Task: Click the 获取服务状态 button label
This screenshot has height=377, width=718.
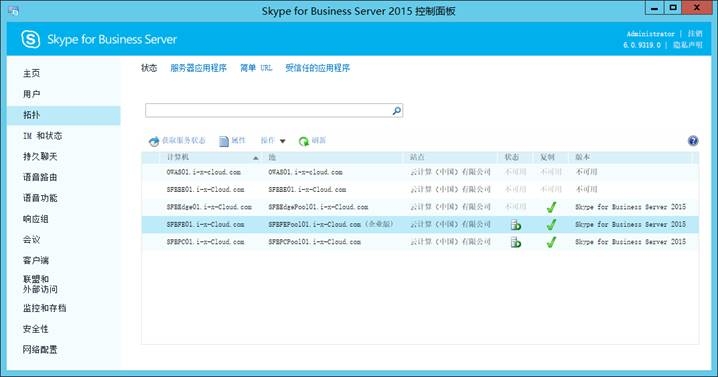Action: 184,140
